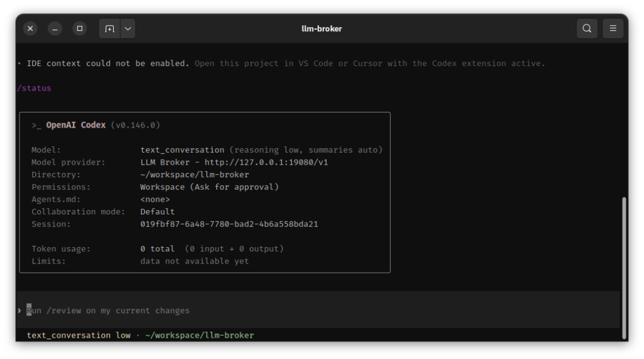Click the footer text_conversation low status
This screenshot has height=359, width=644.
(x=79, y=335)
